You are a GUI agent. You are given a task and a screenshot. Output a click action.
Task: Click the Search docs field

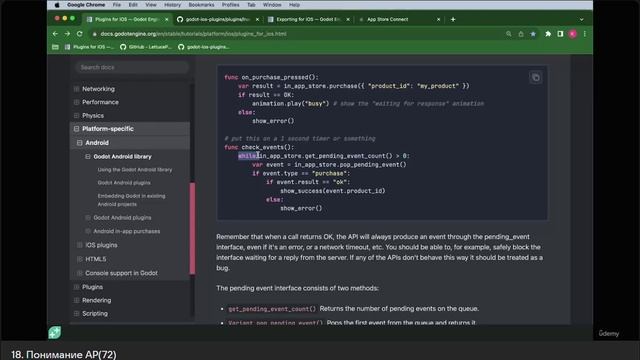point(131,67)
